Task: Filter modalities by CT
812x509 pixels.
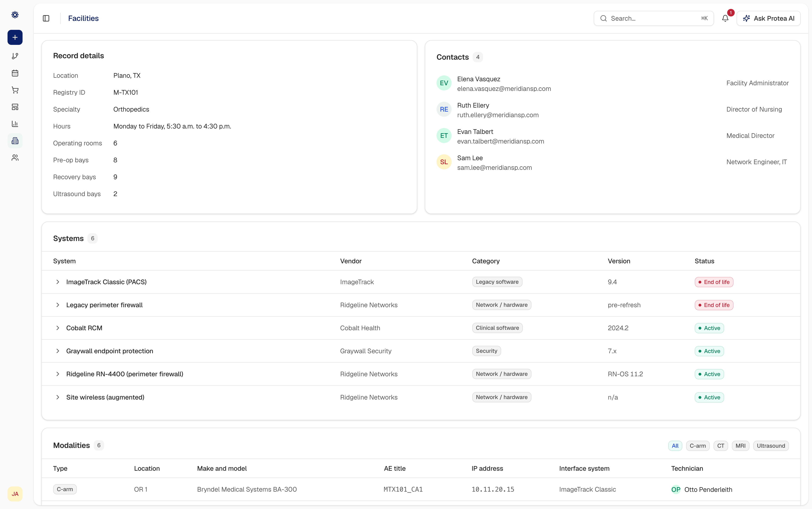Action: [720, 446]
